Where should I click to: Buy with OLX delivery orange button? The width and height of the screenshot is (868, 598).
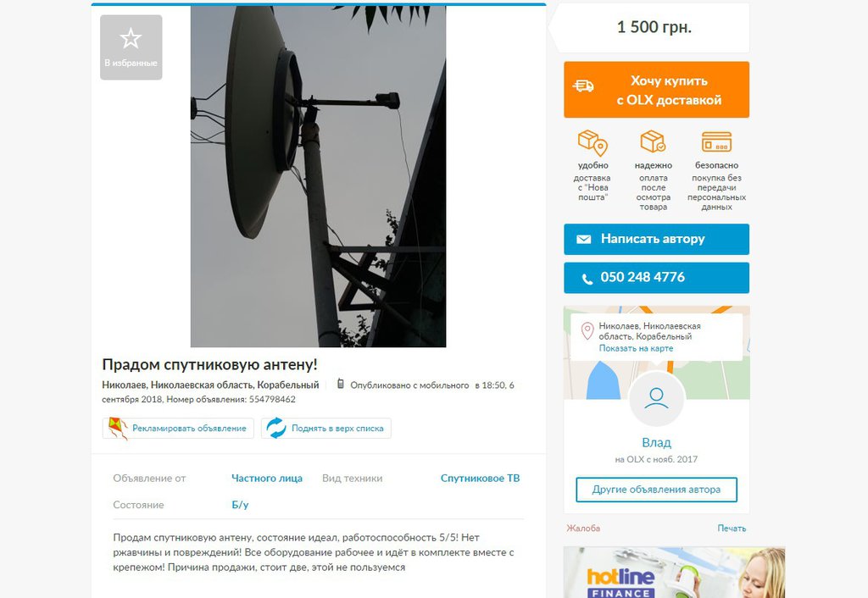657,90
